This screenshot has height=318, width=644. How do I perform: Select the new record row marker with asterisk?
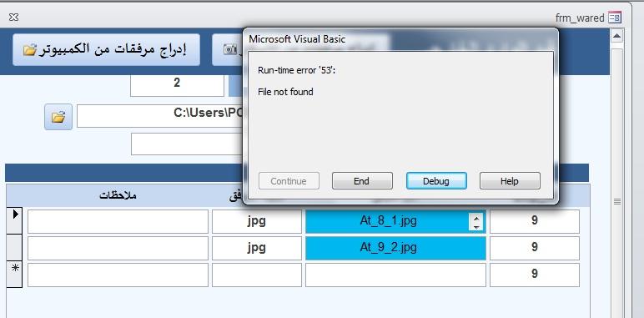[15, 275]
